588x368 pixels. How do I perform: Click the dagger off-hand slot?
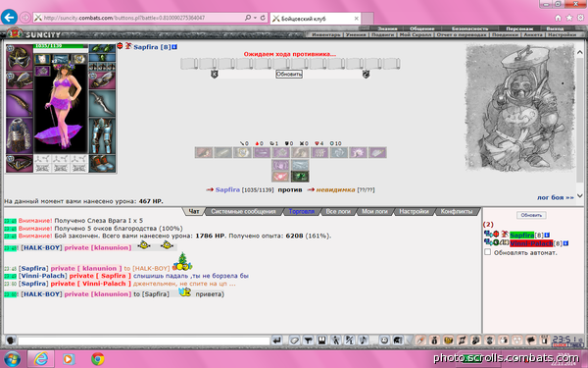102,104
